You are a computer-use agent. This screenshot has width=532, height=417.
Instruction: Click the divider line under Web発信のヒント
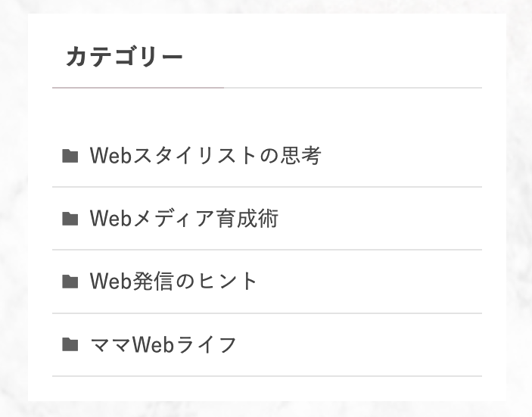click(267, 313)
